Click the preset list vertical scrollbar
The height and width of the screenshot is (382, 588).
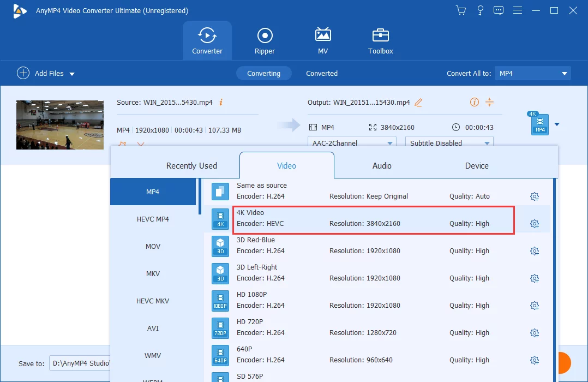coord(555,280)
